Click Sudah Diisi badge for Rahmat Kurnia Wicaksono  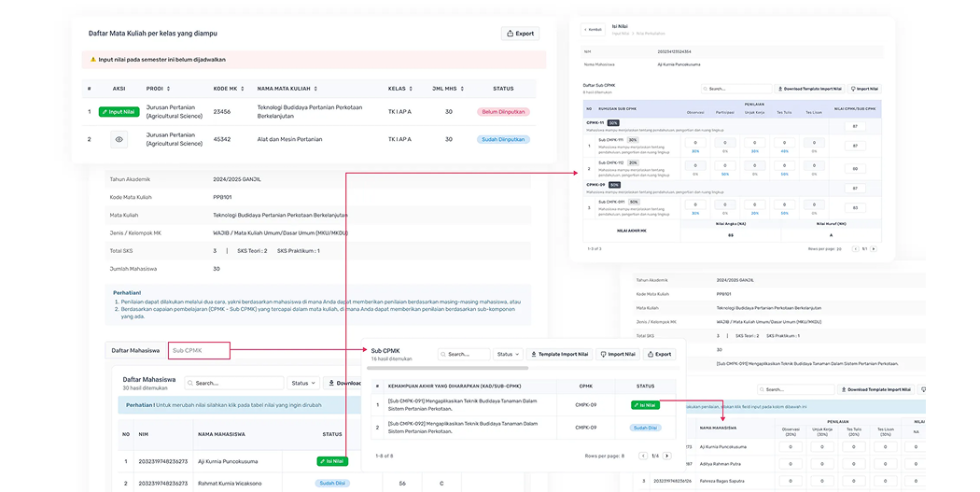coord(332,484)
